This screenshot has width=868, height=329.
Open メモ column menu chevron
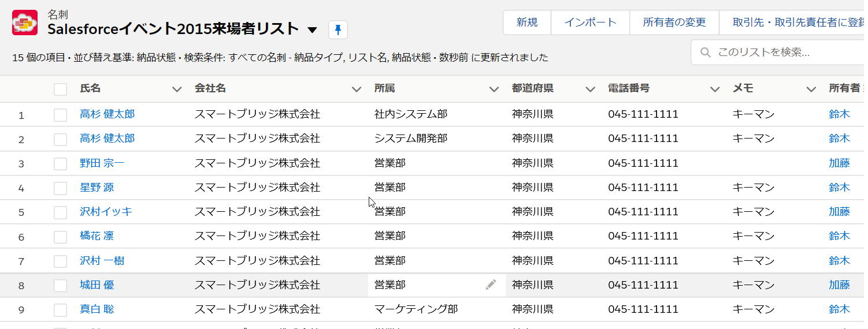click(x=811, y=89)
